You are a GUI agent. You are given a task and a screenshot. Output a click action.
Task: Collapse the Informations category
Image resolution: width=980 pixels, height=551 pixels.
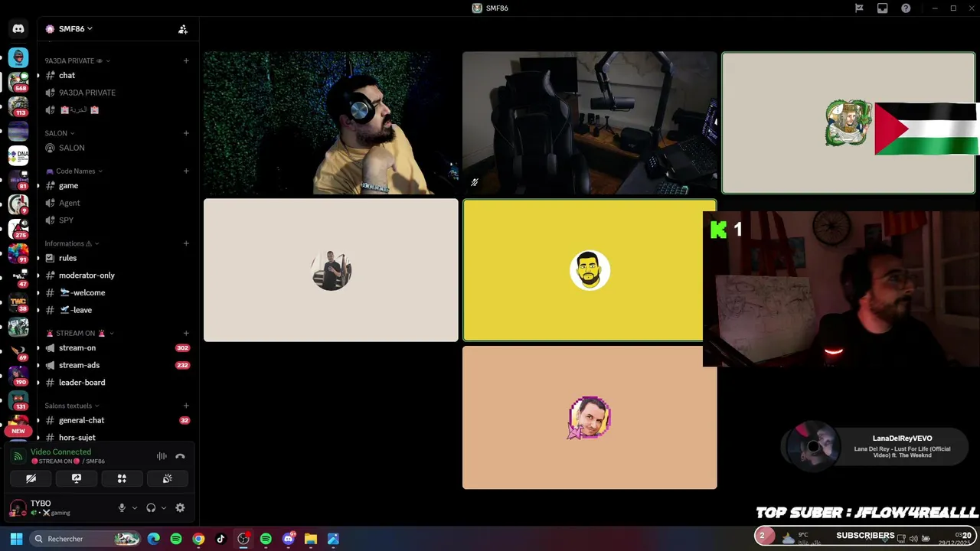click(x=73, y=243)
